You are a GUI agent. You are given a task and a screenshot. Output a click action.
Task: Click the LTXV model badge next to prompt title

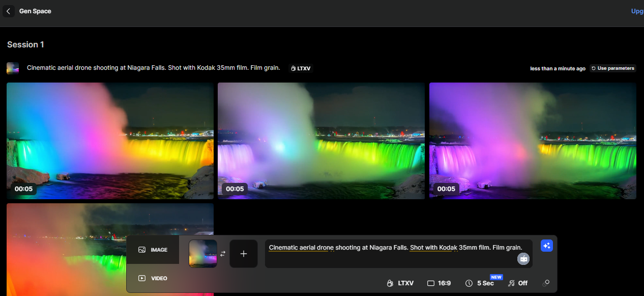(x=301, y=68)
